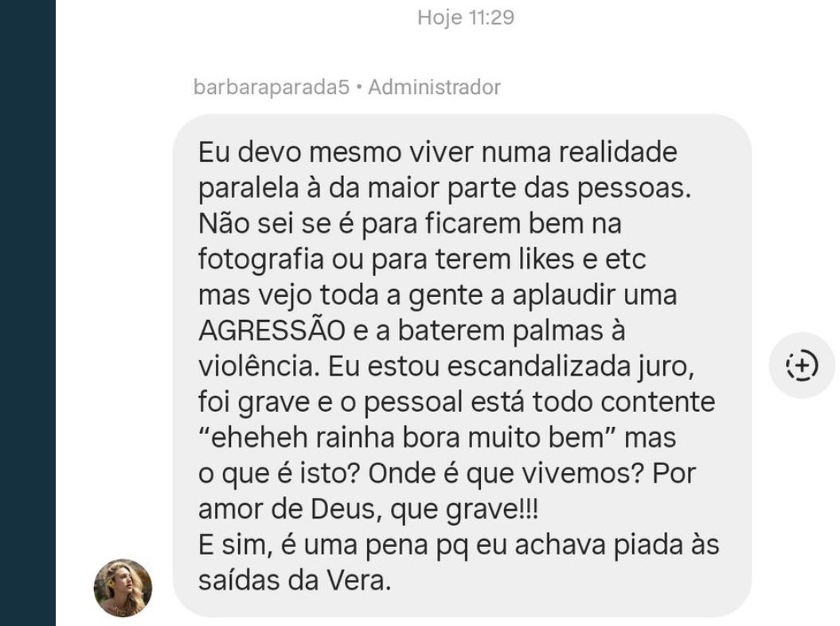Open the sender's profile picture
Image resolution: width=840 pixels, height=626 pixels.
coord(123,588)
